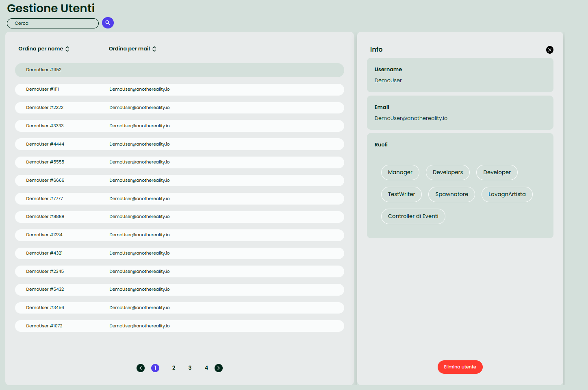Click the Elimina utente button
This screenshot has height=390, width=588.
(x=460, y=367)
